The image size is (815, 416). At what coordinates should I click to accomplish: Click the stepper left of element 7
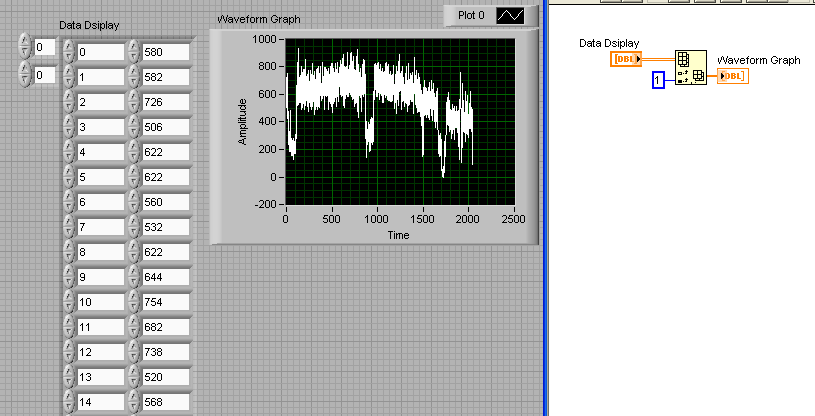(69, 226)
